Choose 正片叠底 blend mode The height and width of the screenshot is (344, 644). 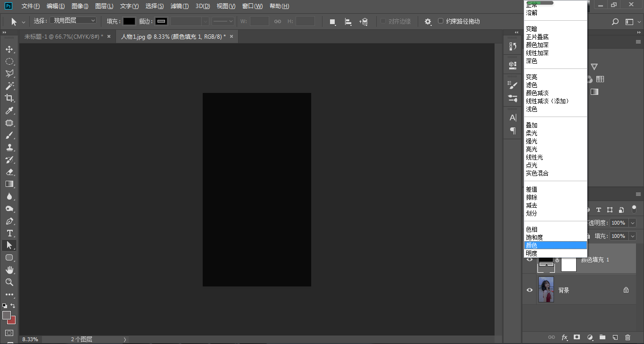537,37
